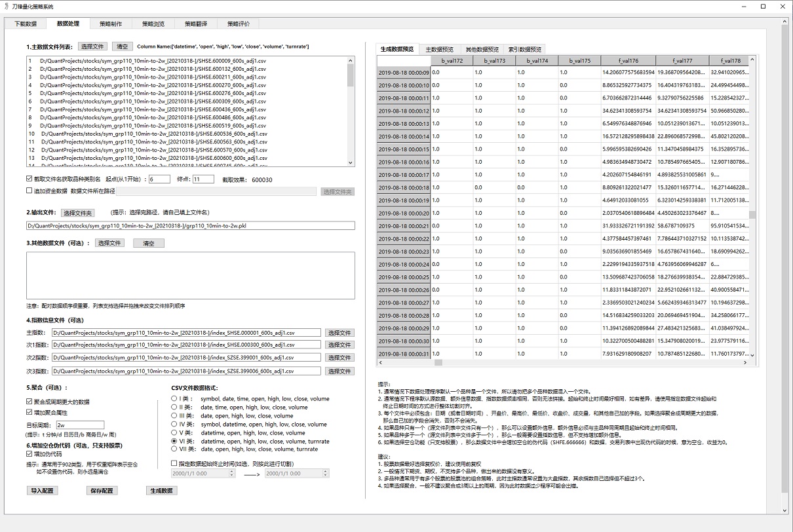Viewport: 793px width, 532px height.
Task: Select file row SHSE.600009_600s_adj1.csv
Action: pos(186,61)
